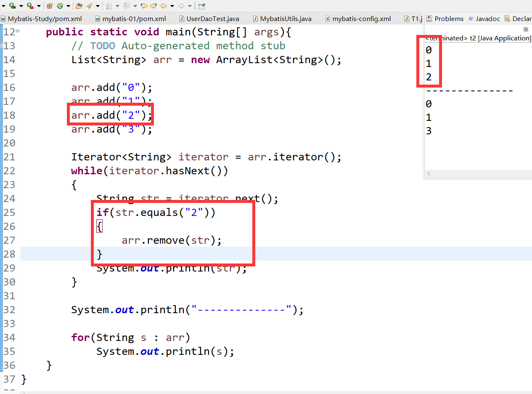The width and height of the screenshot is (532, 394).
Task: Click the console scrollbar left arrow
Action: (x=429, y=173)
